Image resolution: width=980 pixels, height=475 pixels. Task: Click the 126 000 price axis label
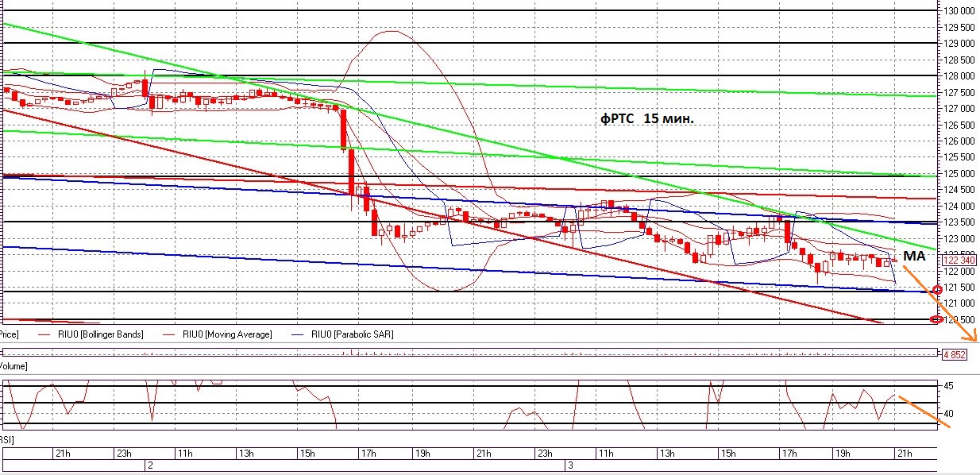(x=961, y=141)
